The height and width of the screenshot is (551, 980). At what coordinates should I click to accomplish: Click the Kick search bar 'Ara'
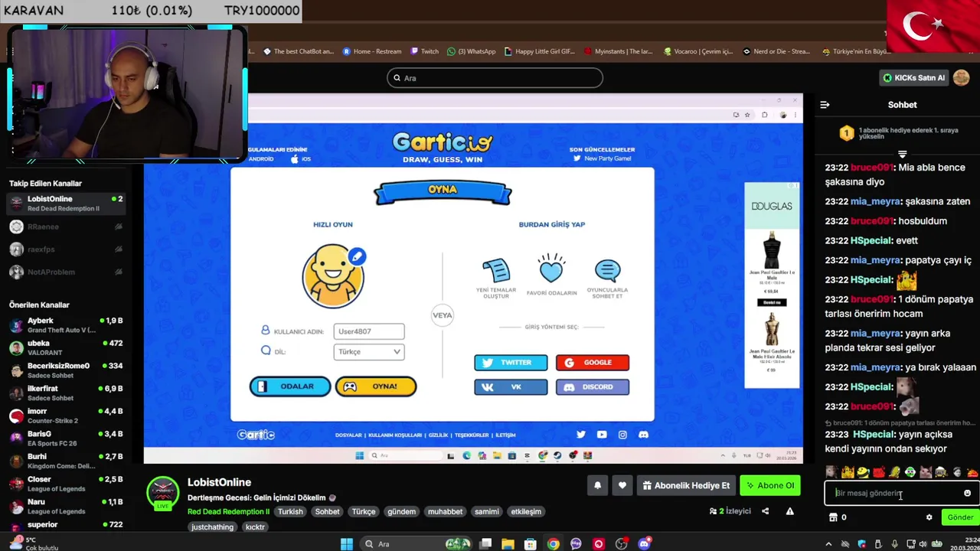[495, 78]
